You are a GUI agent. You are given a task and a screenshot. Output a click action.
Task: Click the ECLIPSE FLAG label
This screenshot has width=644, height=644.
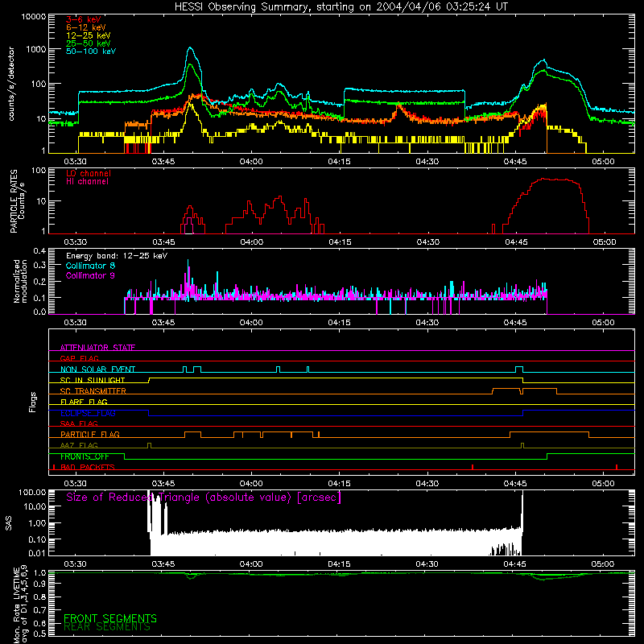tap(88, 413)
